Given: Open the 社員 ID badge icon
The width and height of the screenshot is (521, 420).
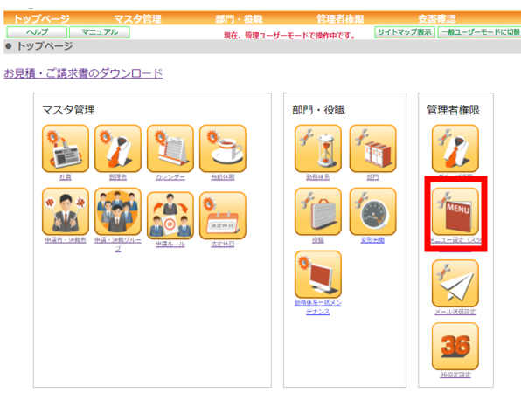Looking at the screenshot, I should coord(66,148).
